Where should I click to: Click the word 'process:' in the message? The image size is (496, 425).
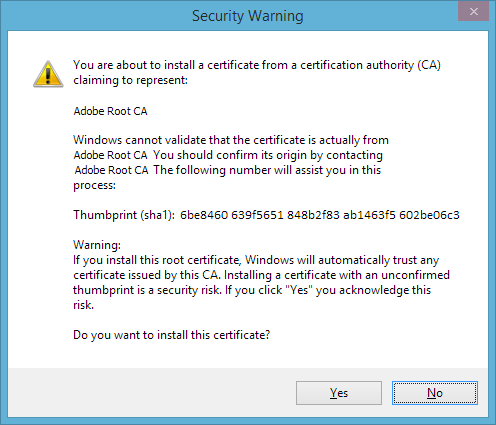(94, 185)
